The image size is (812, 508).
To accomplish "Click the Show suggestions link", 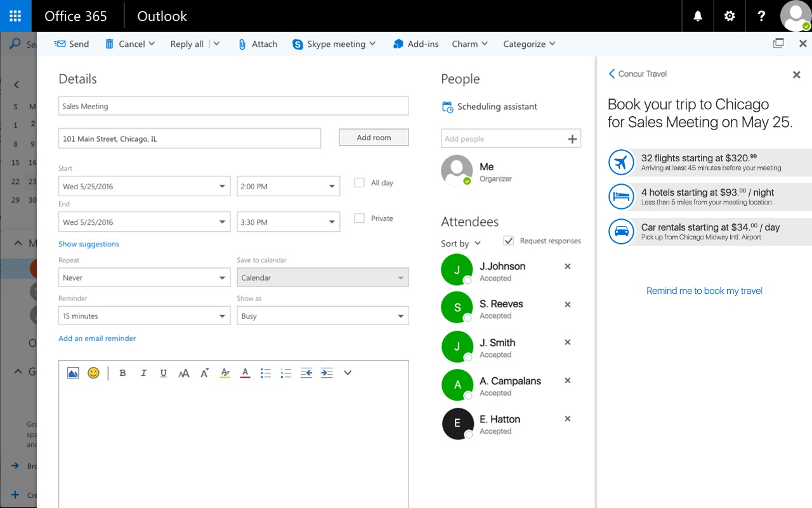I will 89,244.
